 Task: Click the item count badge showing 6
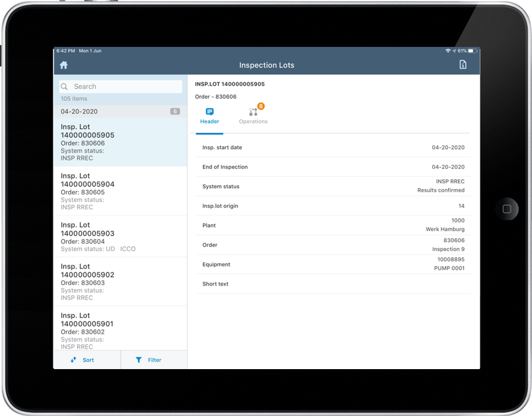pyautogui.click(x=174, y=111)
